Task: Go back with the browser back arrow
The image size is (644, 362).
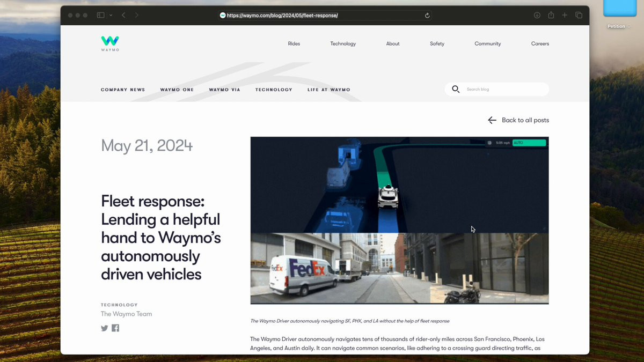Action: (x=123, y=16)
